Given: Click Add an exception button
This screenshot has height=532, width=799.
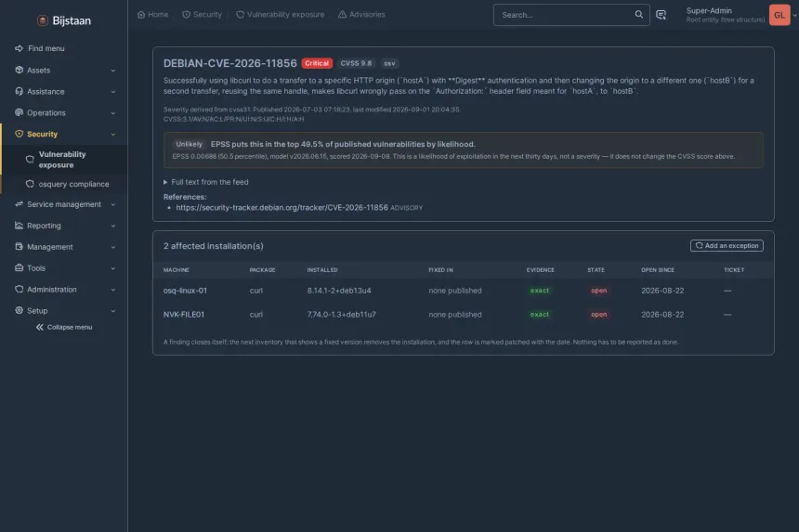Looking at the screenshot, I should tap(727, 245).
